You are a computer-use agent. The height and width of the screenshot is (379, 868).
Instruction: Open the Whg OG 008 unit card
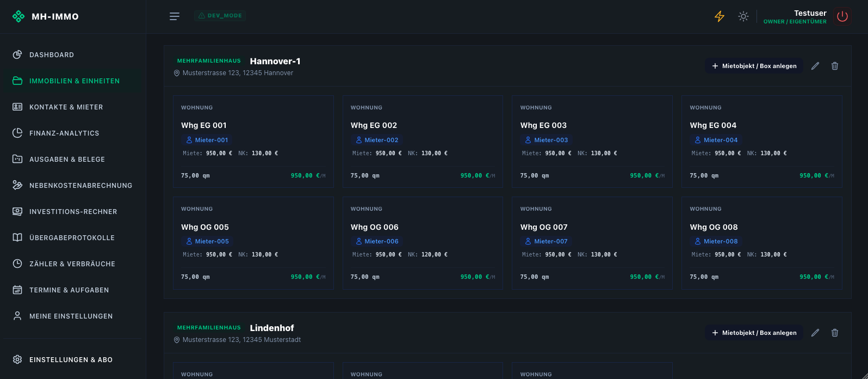762,243
